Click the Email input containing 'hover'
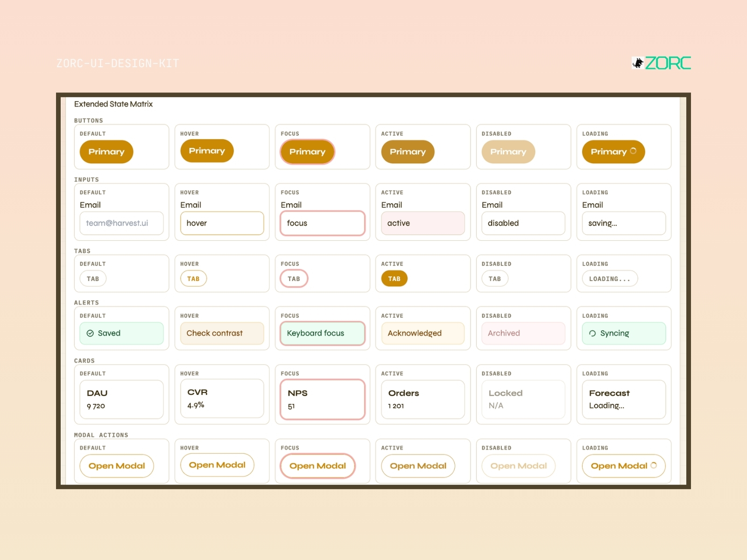Screen dimensions: 747x560 coord(222,223)
